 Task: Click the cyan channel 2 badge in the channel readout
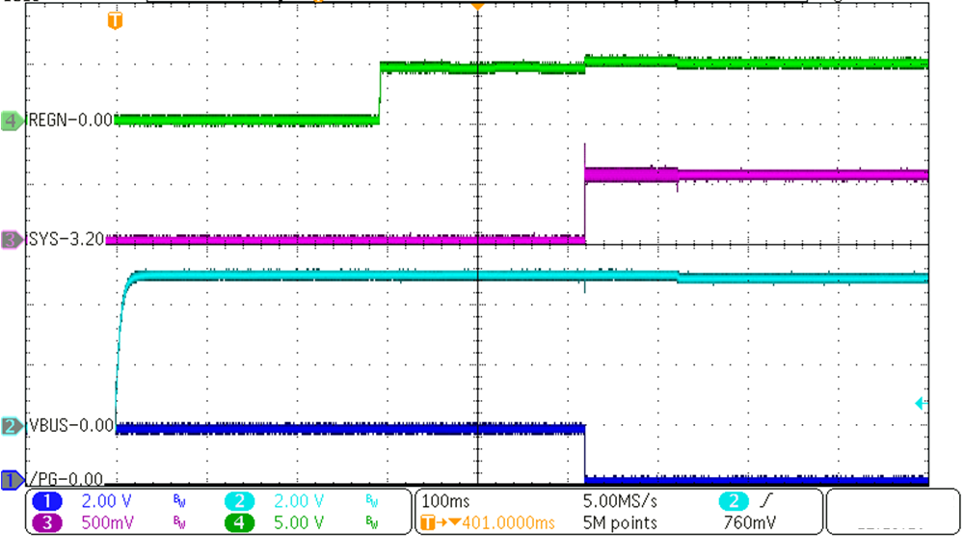pyautogui.click(x=242, y=501)
